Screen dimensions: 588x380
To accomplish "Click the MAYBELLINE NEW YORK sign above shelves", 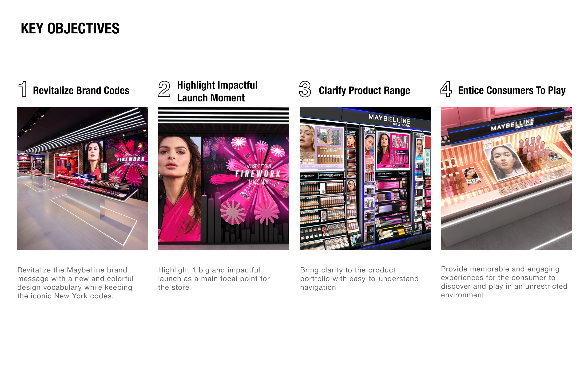I will click(x=389, y=120).
